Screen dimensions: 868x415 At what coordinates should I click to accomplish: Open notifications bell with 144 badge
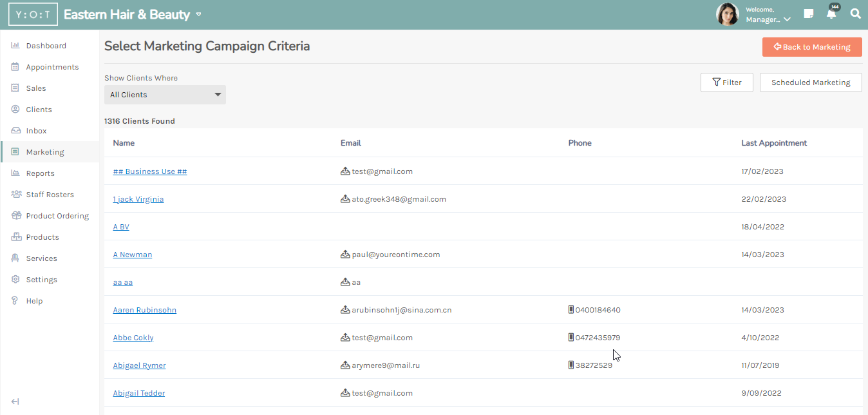tap(832, 13)
